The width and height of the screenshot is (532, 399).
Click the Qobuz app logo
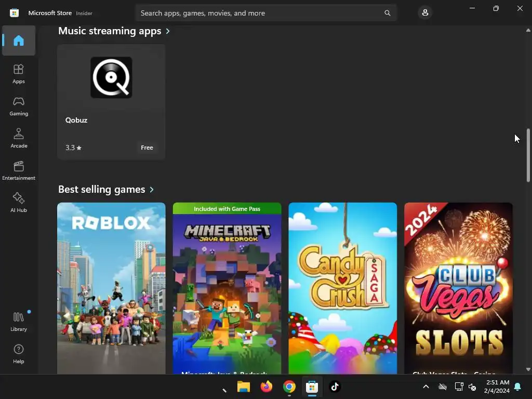coord(111,77)
